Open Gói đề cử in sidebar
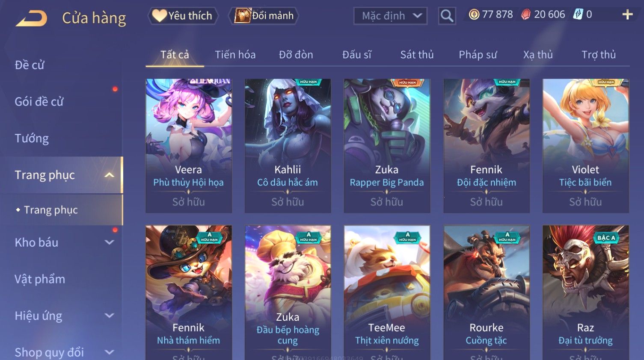The height and width of the screenshot is (360, 644). coord(39,102)
